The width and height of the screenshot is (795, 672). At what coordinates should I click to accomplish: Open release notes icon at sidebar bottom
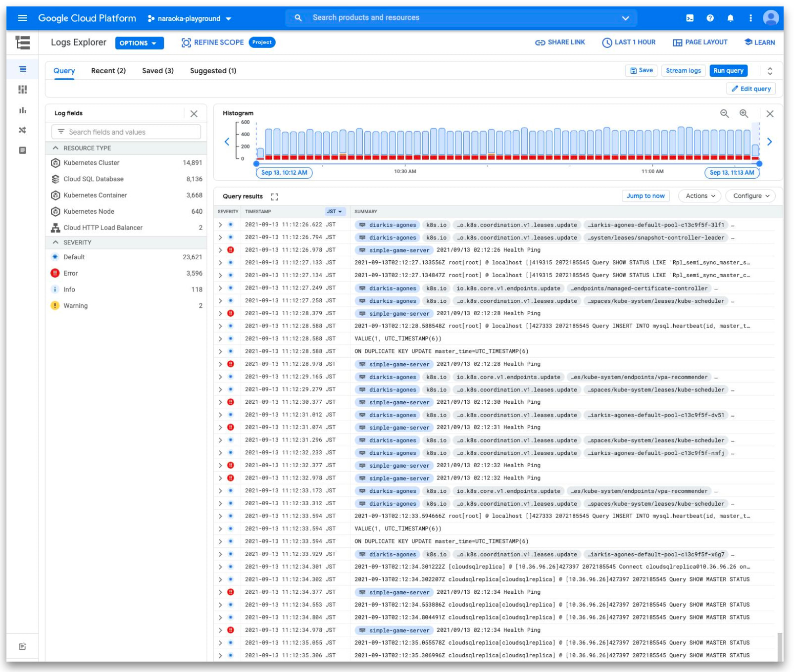pos(23,646)
